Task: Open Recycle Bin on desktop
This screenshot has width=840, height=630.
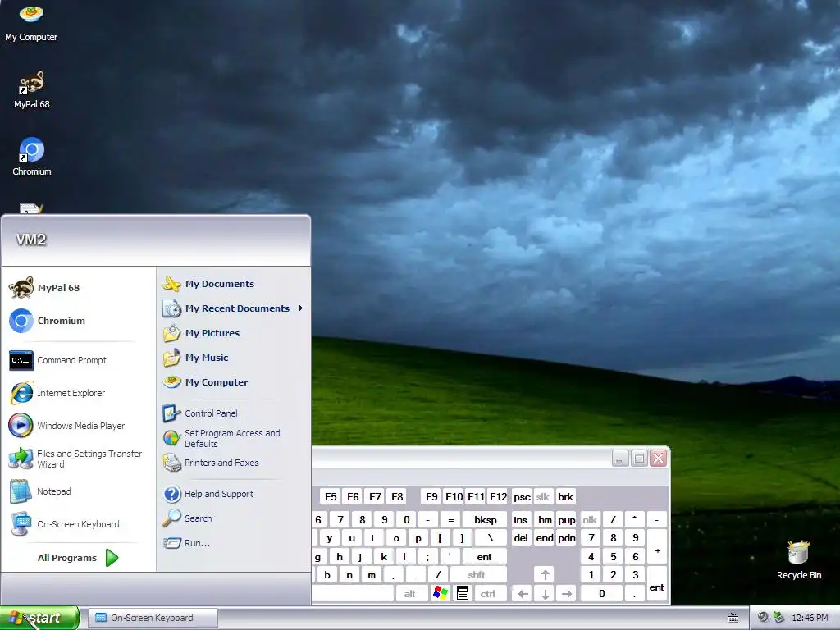Action: click(x=799, y=559)
